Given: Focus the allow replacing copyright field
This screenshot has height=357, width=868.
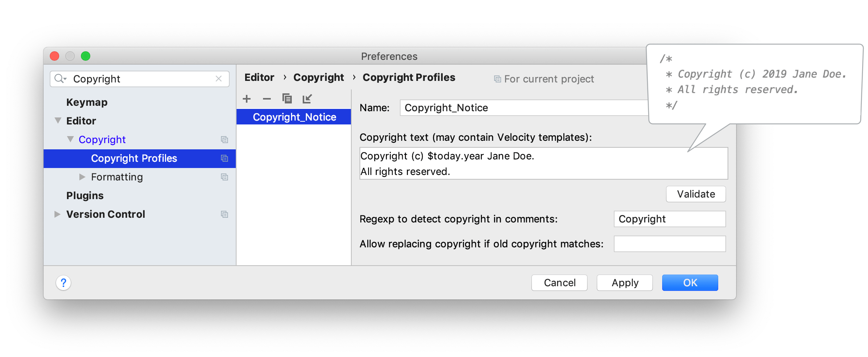Looking at the screenshot, I should pos(670,244).
